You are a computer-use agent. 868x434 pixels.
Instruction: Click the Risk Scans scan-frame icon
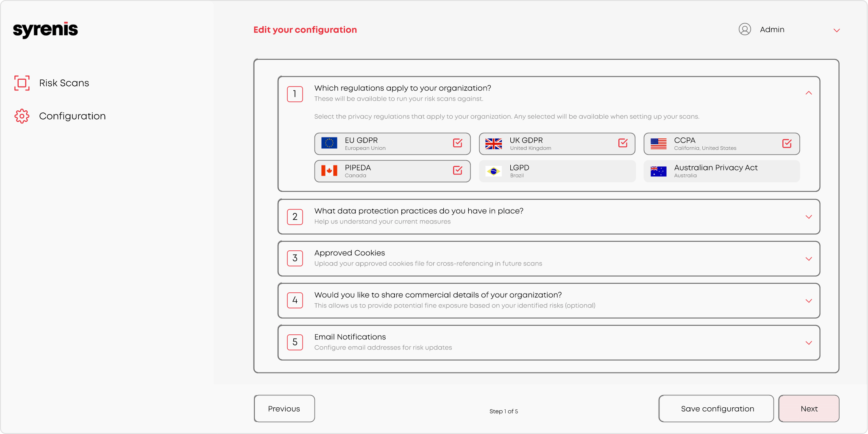[x=22, y=83]
